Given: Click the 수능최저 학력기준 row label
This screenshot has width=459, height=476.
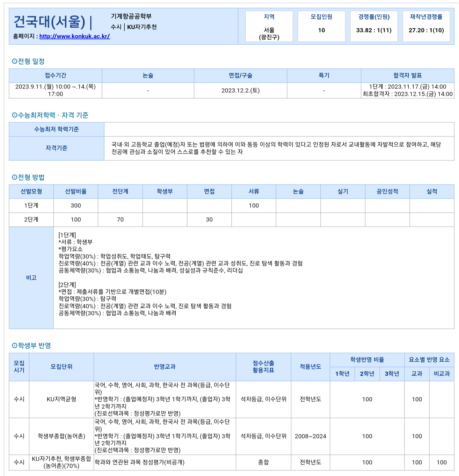Looking at the screenshot, I should tap(57, 129).
